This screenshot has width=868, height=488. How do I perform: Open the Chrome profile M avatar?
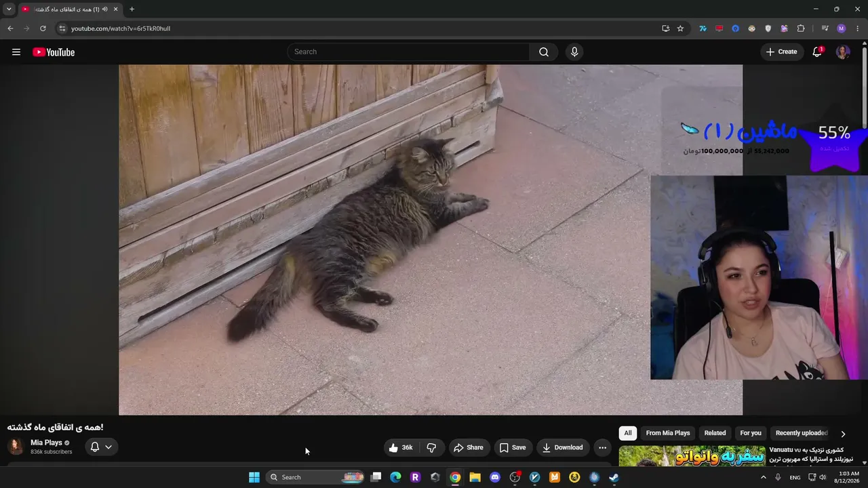tap(842, 28)
